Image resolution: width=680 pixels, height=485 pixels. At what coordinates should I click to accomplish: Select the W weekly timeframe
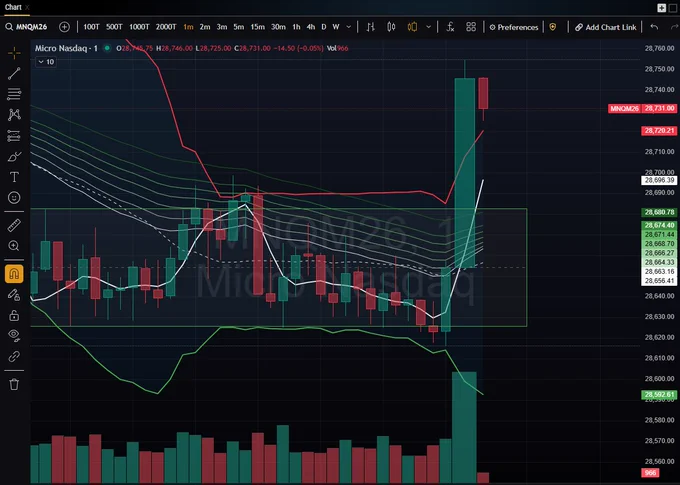click(x=336, y=27)
